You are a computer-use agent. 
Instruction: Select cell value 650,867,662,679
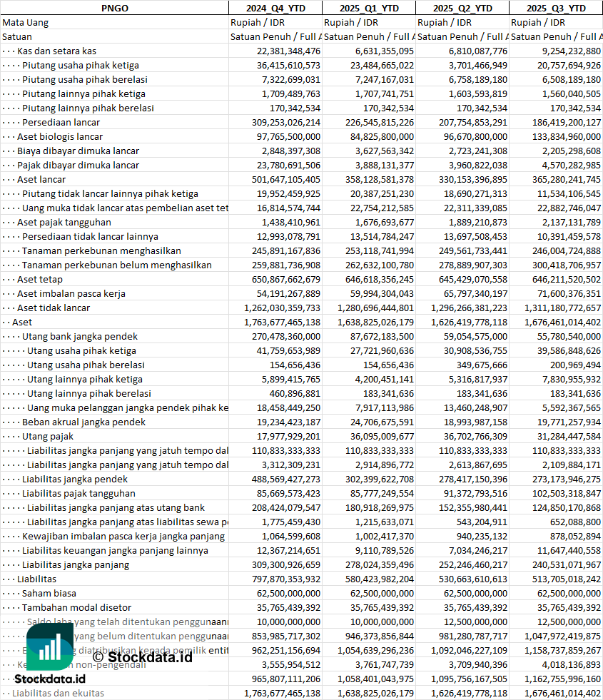pyautogui.click(x=286, y=280)
